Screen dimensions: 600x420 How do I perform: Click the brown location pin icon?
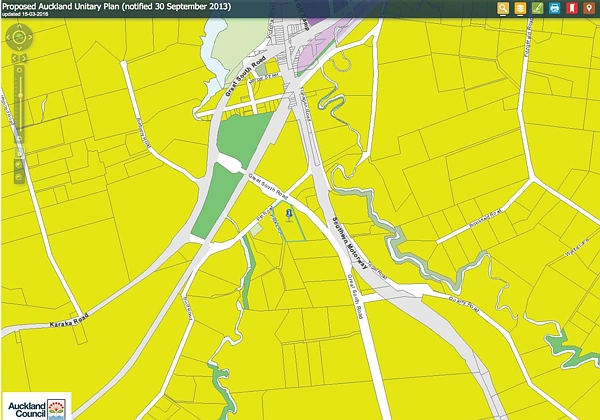click(588, 9)
